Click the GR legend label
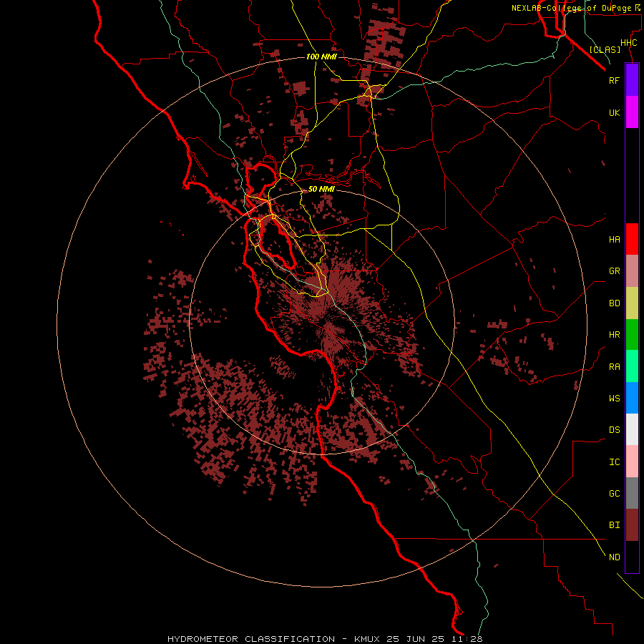This screenshot has width=644, height=644. pyautogui.click(x=614, y=271)
